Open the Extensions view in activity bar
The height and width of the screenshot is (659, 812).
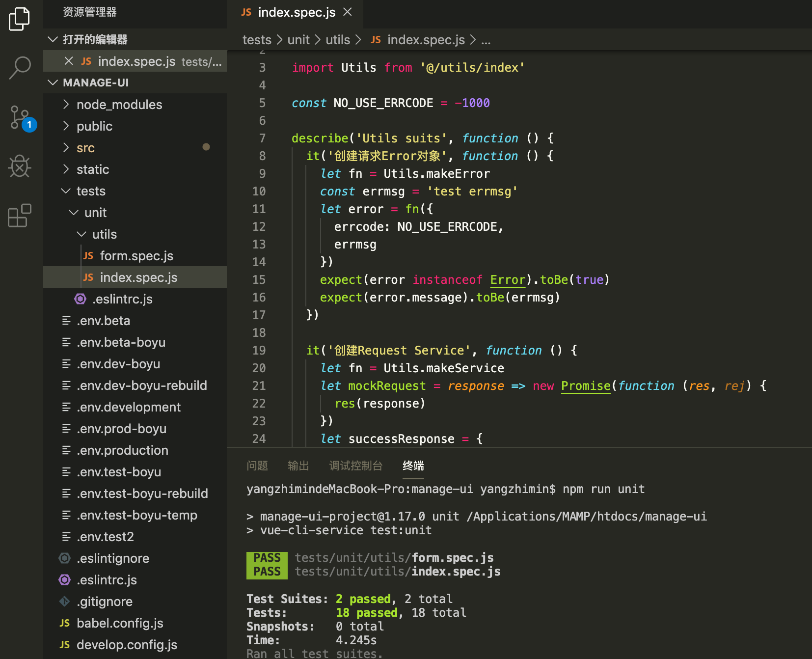pyautogui.click(x=20, y=216)
